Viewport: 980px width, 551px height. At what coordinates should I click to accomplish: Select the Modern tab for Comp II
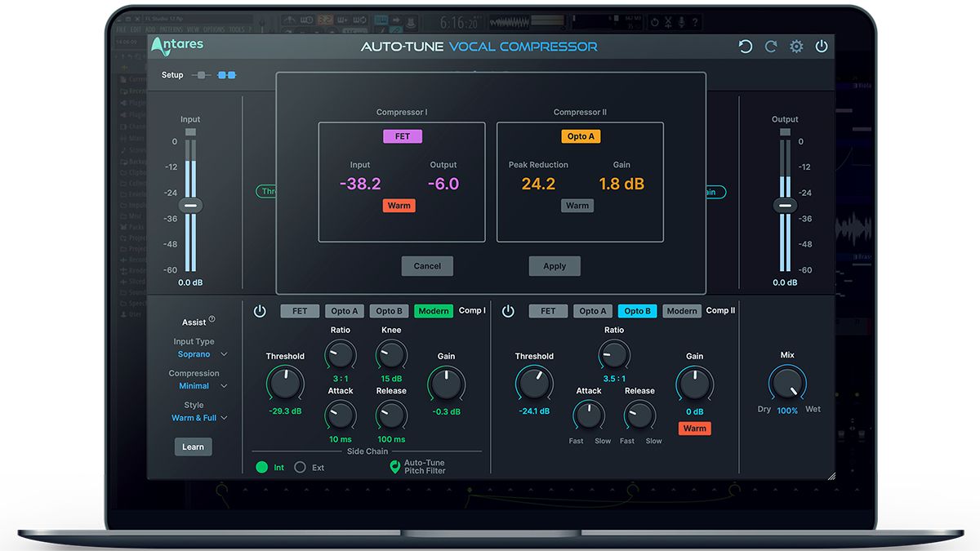682,311
